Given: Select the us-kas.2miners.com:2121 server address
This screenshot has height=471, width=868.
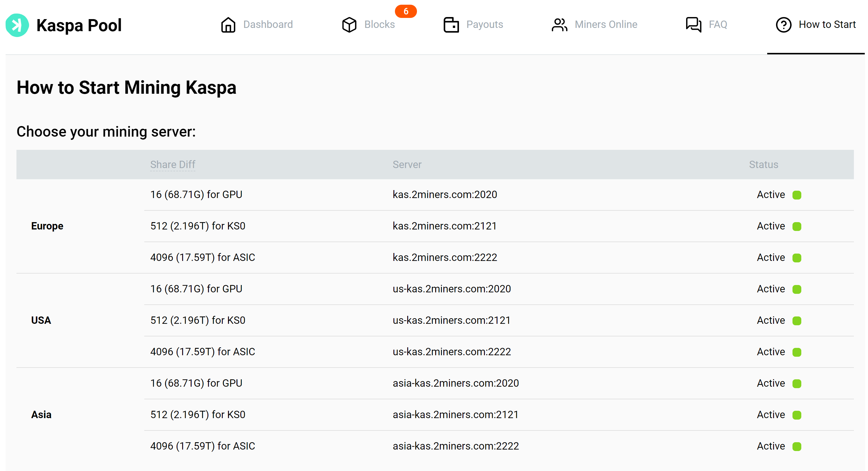Looking at the screenshot, I should 451,320.
